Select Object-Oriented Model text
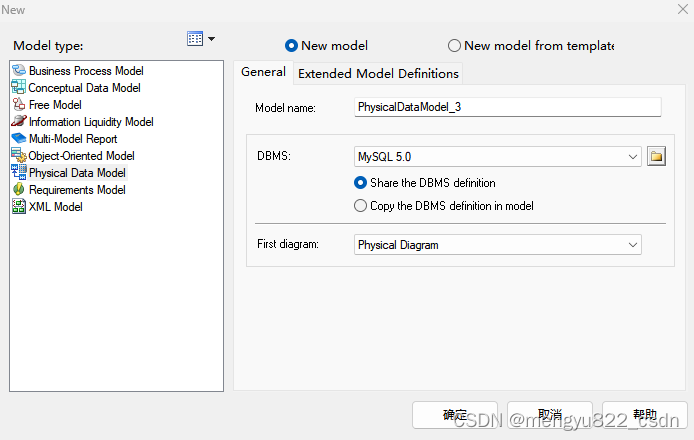 (x=81, y=156)
